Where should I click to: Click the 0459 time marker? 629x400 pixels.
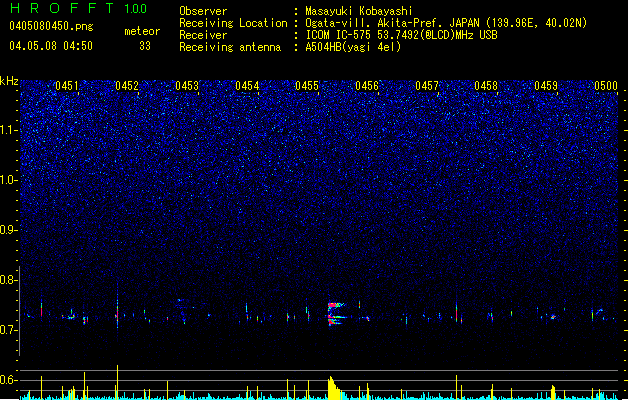point(546,86)
